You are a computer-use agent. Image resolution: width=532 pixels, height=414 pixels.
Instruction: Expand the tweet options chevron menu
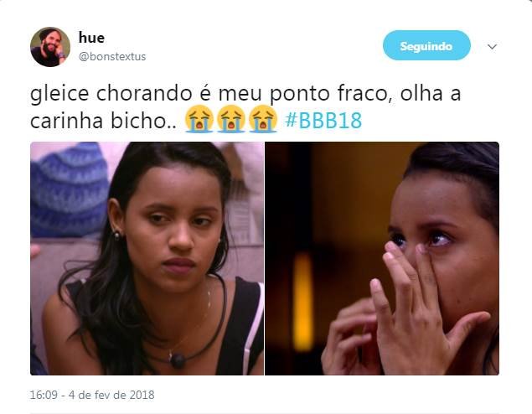click(x=492, y=46)
